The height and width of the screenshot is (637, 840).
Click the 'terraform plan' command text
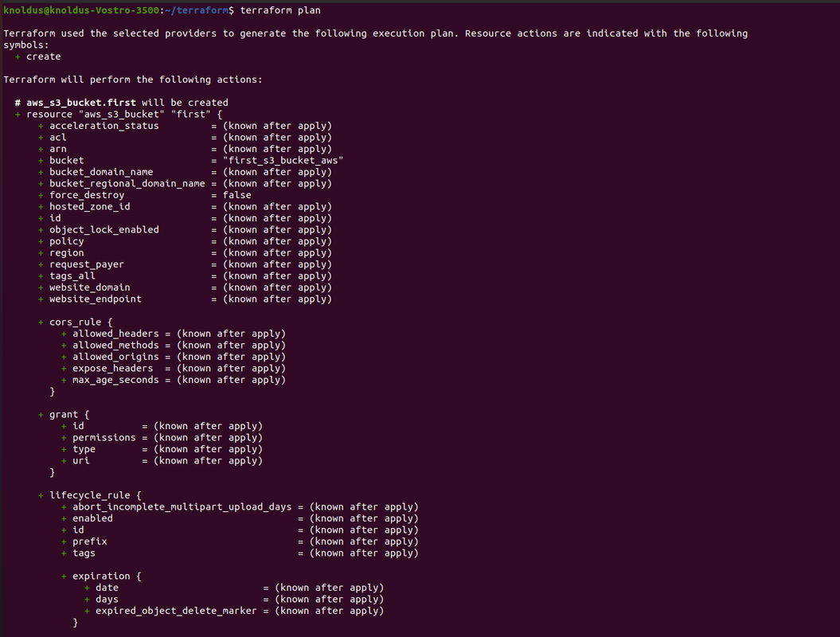point(280,10)
